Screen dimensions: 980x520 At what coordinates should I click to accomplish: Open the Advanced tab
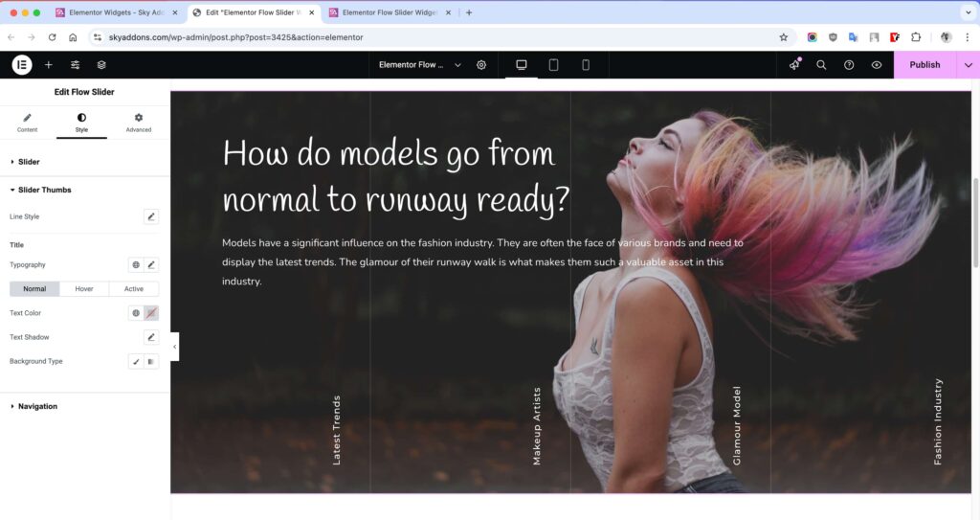[138, 122]
